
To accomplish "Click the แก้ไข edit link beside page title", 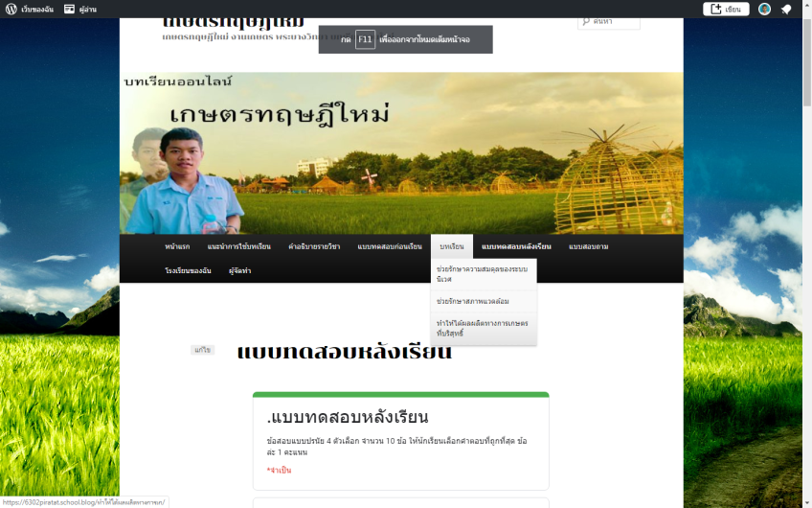I will tap(202, 350).
